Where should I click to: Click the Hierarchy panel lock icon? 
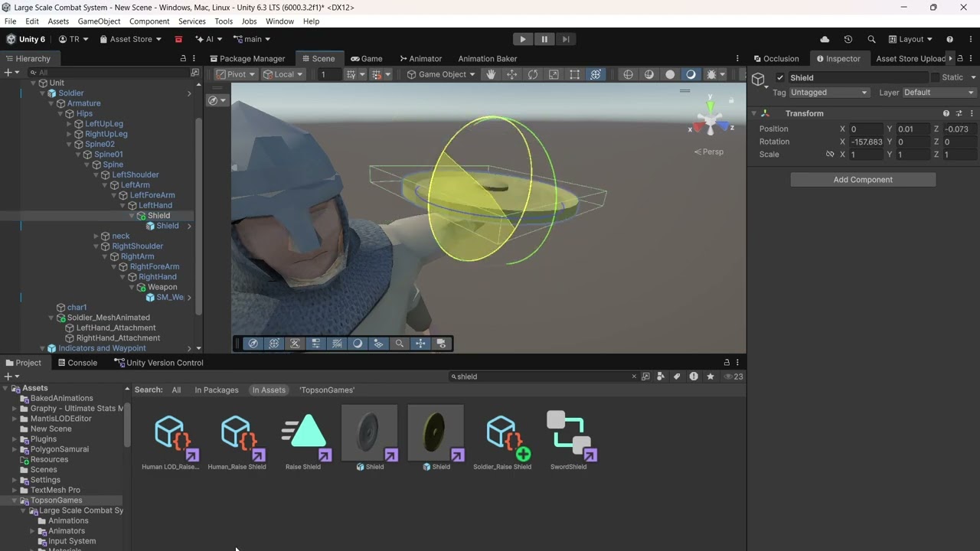pyautogui.click(x=183, y=58)
